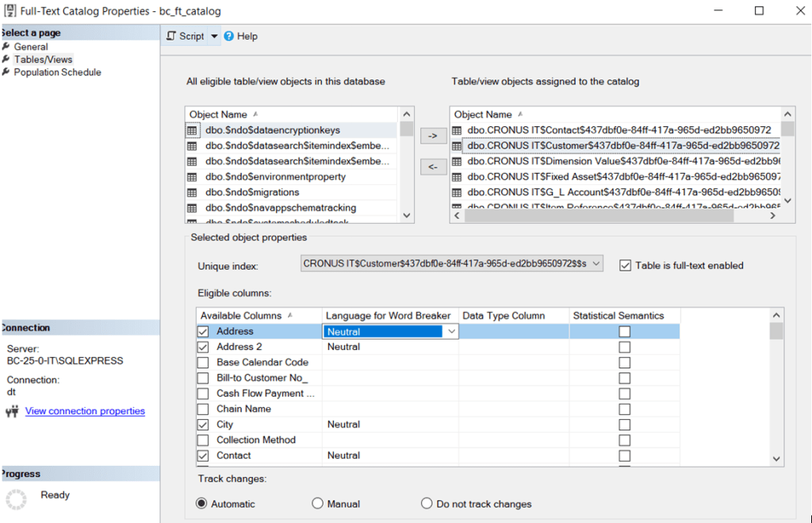812x523 pixels.
Task: Open View connection properties link
Action: [85, 411]
